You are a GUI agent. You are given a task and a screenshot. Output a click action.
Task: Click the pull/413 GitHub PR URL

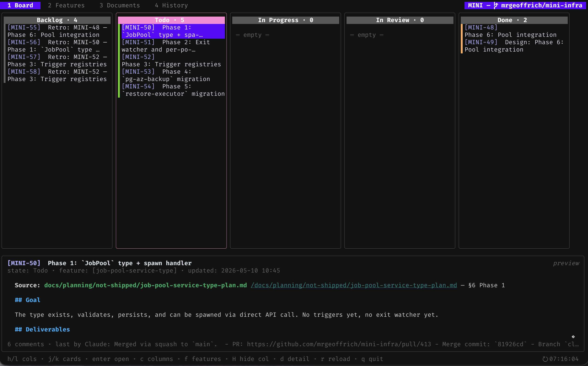pos(339,344)
